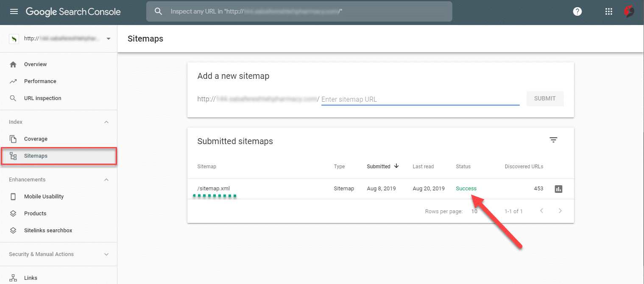Click the account profile avatar
The width and height of the screenshot is (644, 284).
point(629,11)
